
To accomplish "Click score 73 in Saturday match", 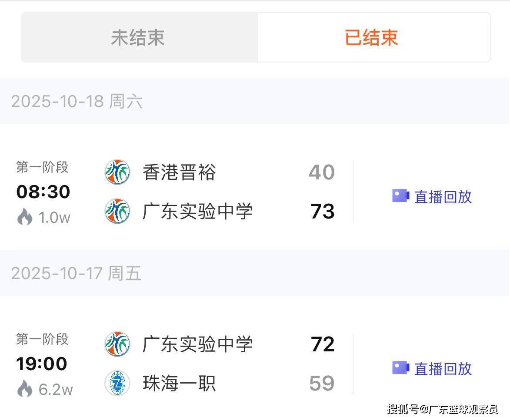I will tap(322, 212).
